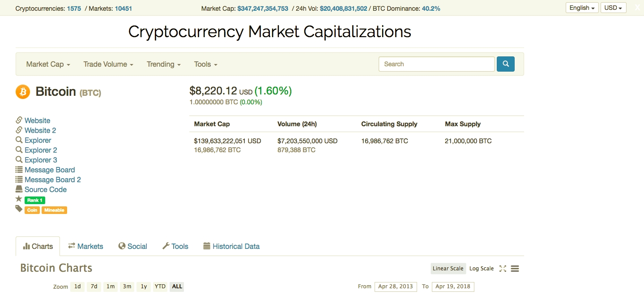Set chart zoom to YTD

click(160, 286)
